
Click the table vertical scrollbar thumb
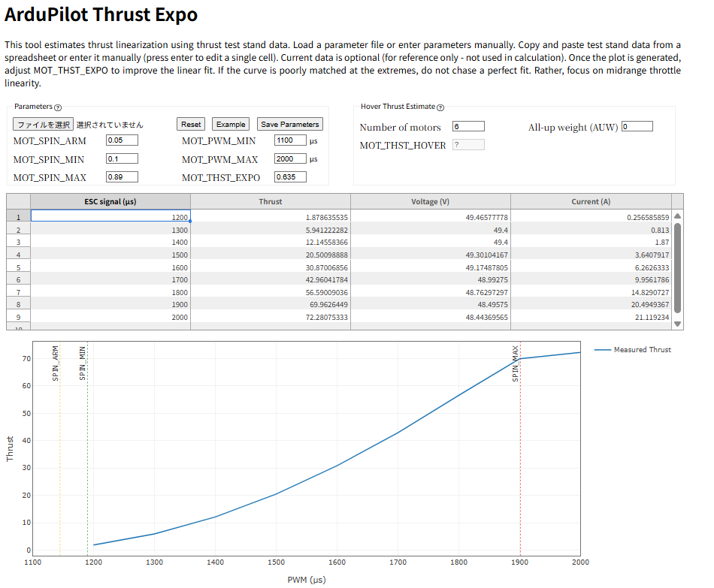(x=678, y=268)
